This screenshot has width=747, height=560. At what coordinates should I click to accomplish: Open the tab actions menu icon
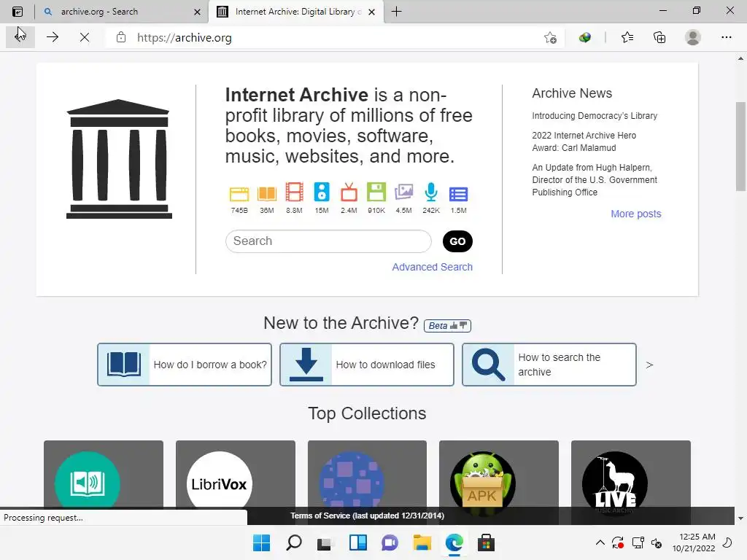point(18,12)
